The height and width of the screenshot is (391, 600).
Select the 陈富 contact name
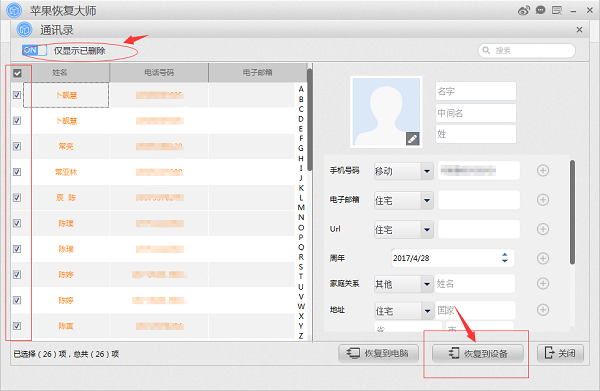pyautogui.click(x=66, y=326)
